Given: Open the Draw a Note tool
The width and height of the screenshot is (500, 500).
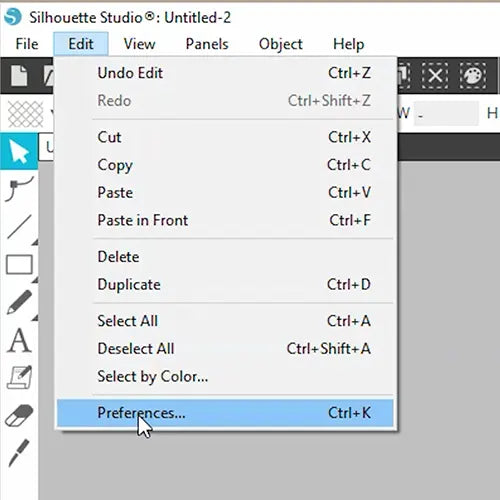Looking at the screenshot, I should click(20, 377).
